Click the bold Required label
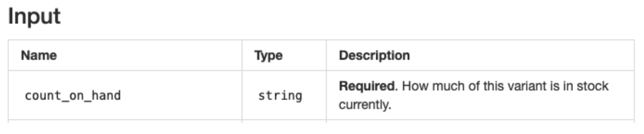 click(x=367, y=86)
